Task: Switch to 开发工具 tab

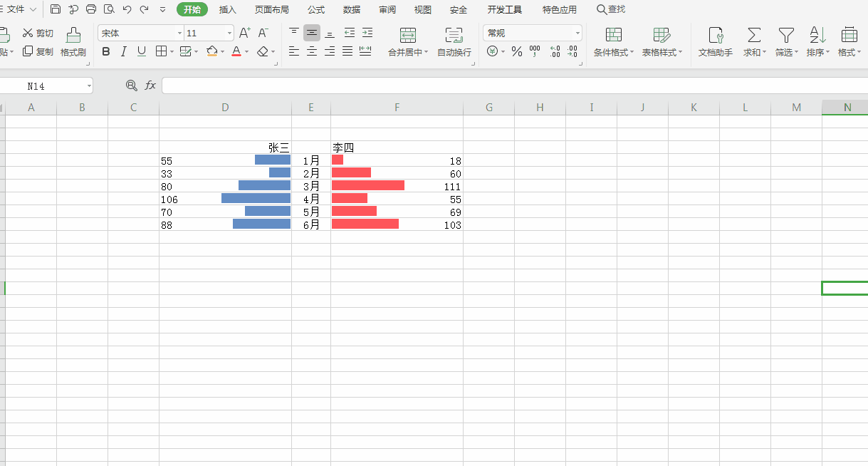Action: click(x=505, y=10)
